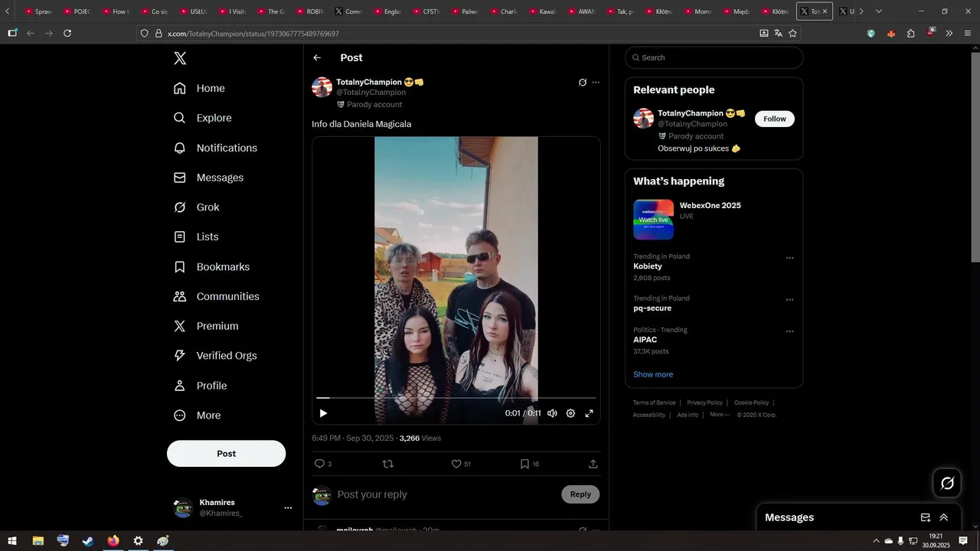Follow TotalnyChampion
Image resolution: width=980 pixels, height=551 pixels.
pos(775,119)
